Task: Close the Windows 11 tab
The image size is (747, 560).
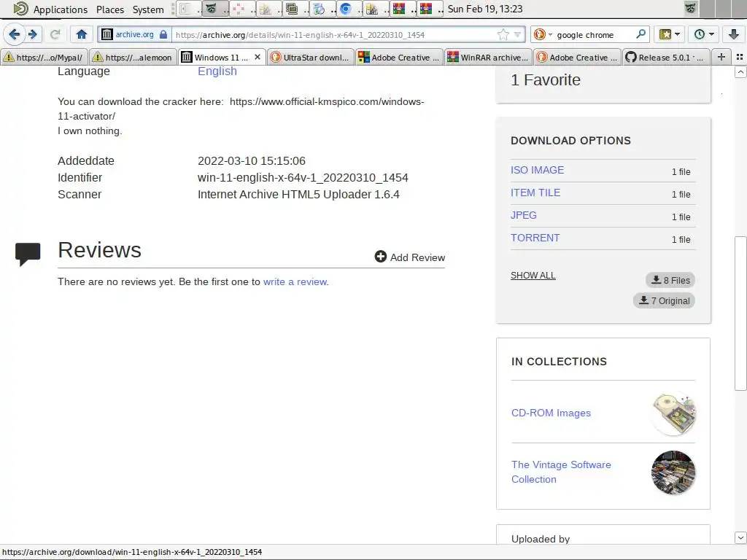Action: point(258,57)
